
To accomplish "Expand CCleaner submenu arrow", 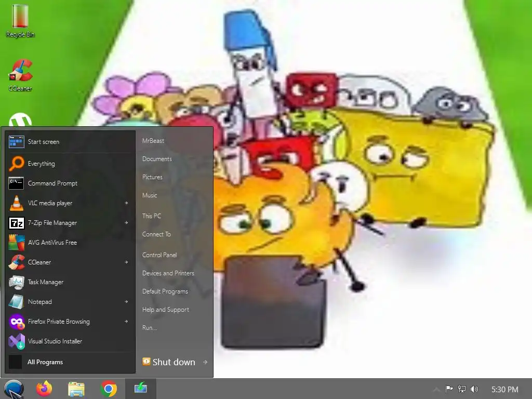I will [126, 262].
